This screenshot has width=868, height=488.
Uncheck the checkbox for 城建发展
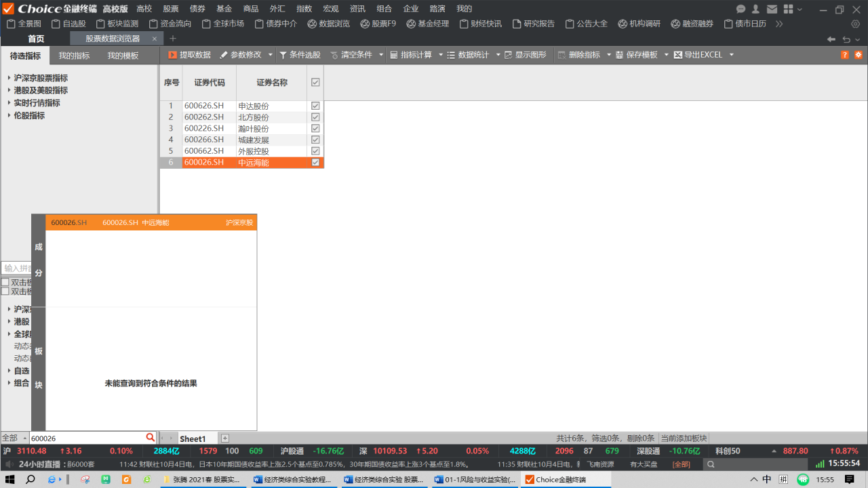click(x=315, y=140)
